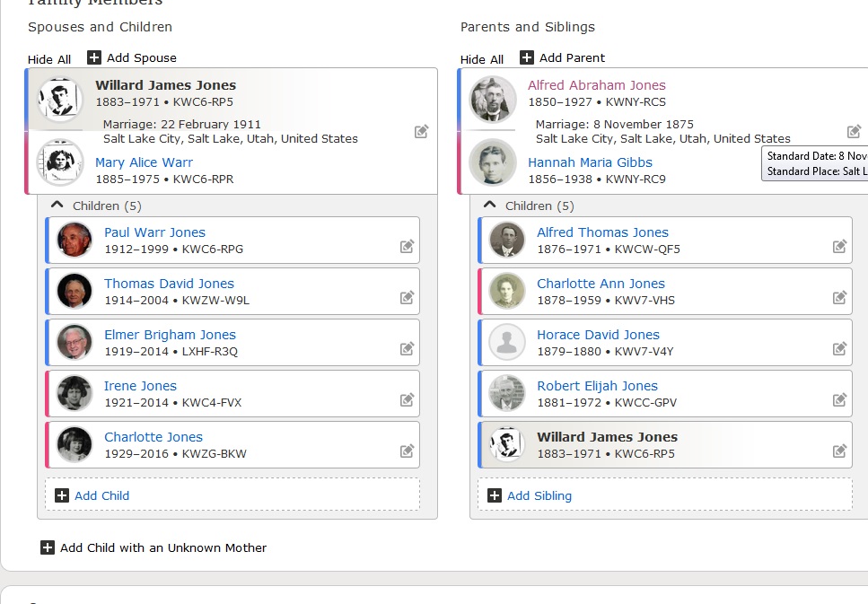Edit Willard James Jones relationship in siblings list
The height and width of the screenshot is (604, 868).
coord(839,451)
